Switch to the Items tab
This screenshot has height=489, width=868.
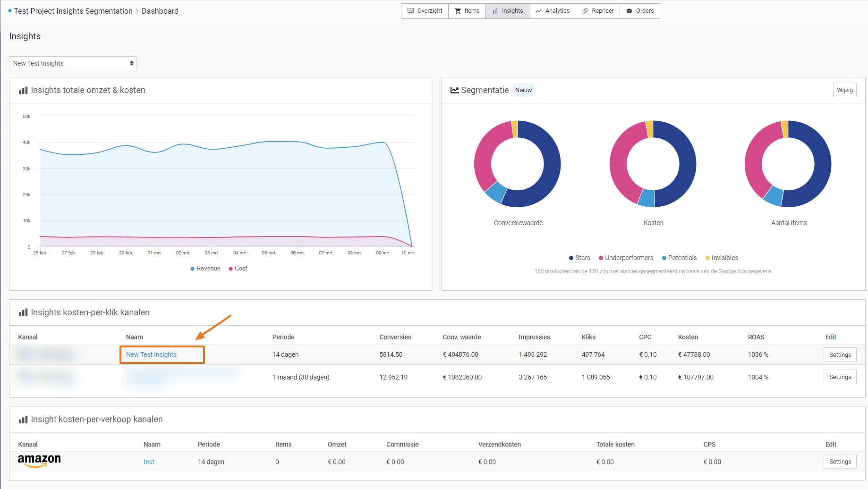(x=467, y=11)
